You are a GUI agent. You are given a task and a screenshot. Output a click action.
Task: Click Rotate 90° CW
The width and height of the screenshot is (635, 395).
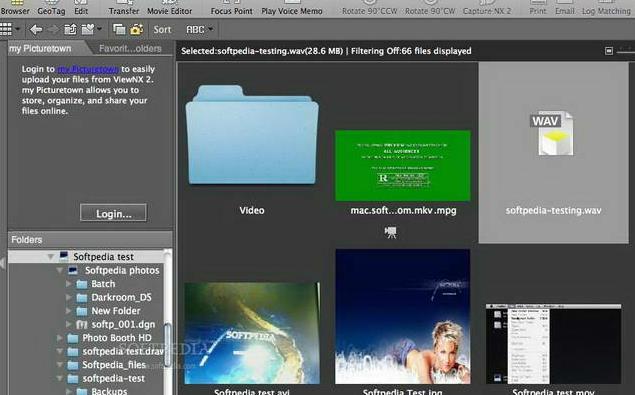tap(430, 8)
